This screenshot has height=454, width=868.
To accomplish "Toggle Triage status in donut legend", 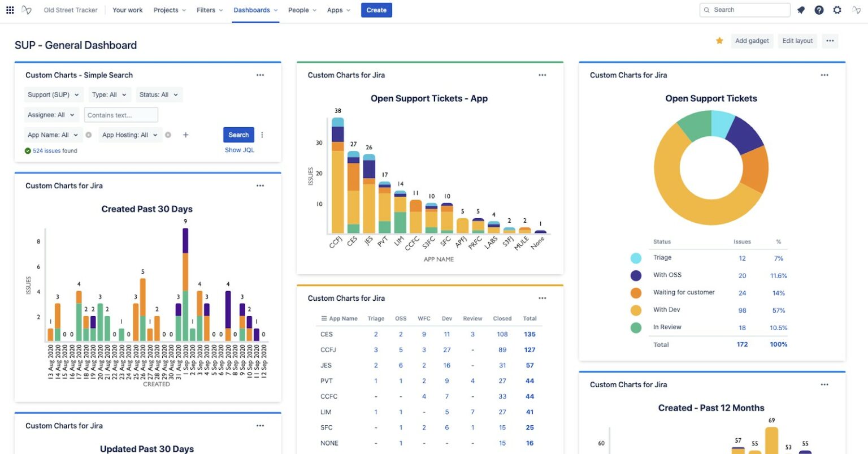I will tap(636, 258).
